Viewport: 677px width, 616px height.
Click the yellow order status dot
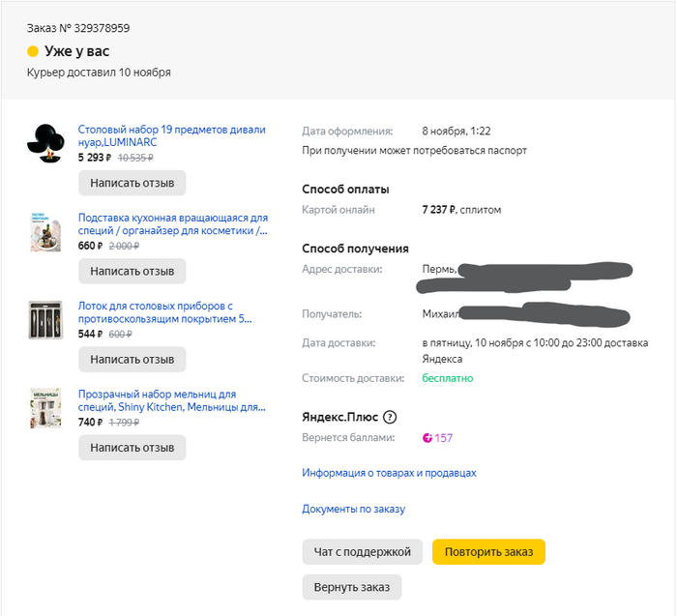[33, 51]
